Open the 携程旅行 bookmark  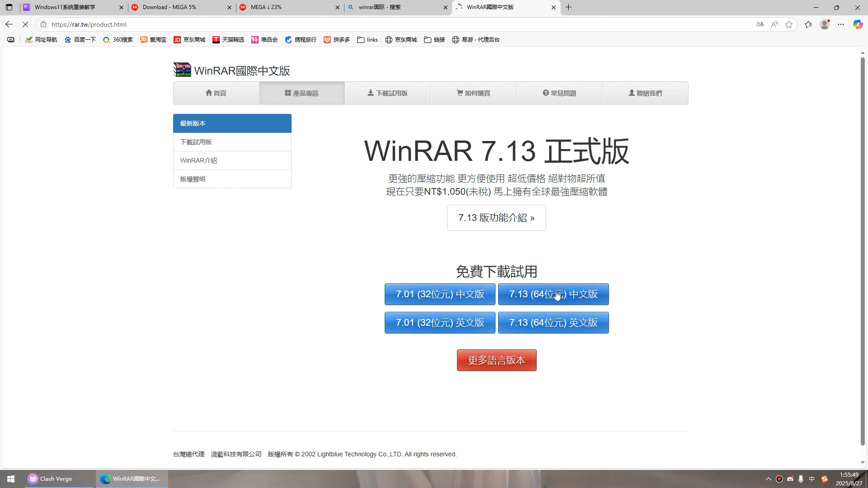click(301, 40)
